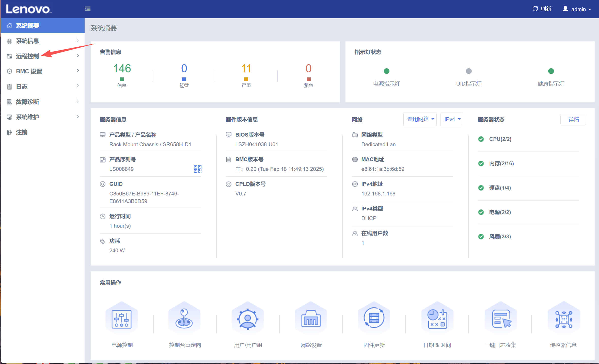
Task: Open the 专用网络 network dropdown
Action: point(420,119)
